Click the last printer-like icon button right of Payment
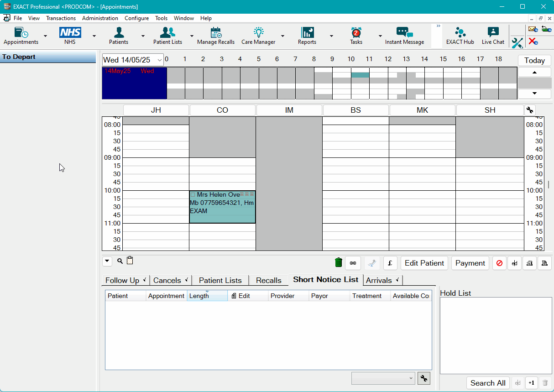Image resolution: width=554 pixels, height=392 pixels. click(x=544, y=263)
